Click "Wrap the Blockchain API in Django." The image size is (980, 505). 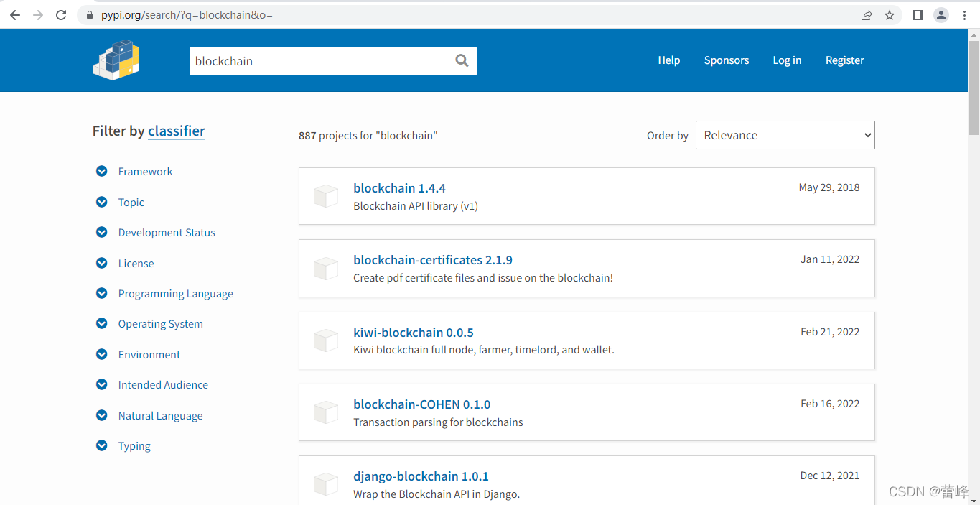tap(437, 494)
